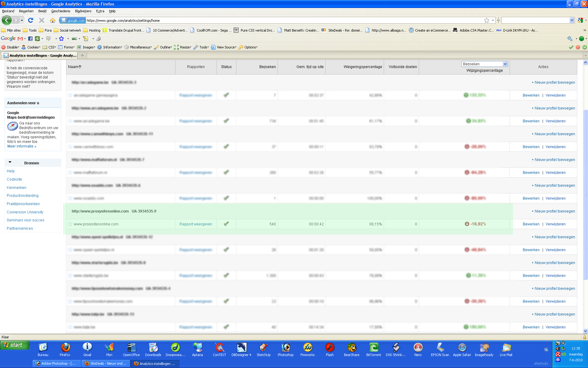Open Fireworks from quick launch
588x368 pixels.
click(307, 350)
